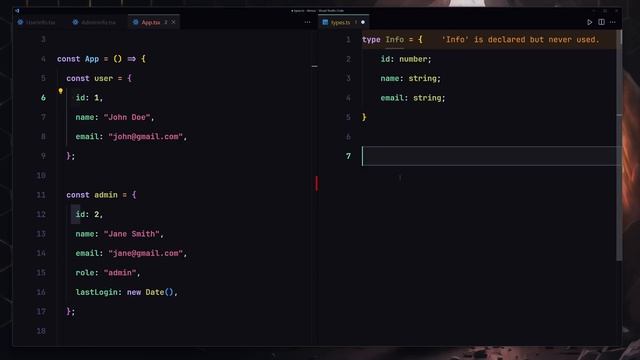Click the Run code play icon
The height and width of the screenshot is (360, 640).
click(589, 22)
